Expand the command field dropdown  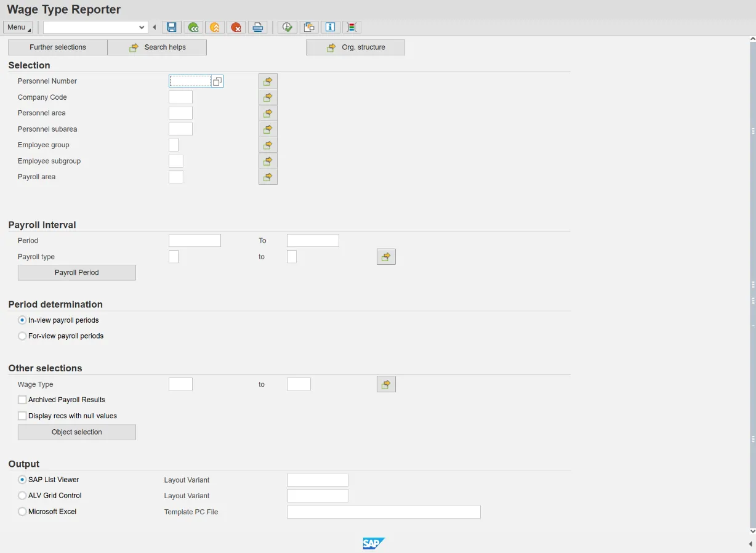click(x=142, y=27)
